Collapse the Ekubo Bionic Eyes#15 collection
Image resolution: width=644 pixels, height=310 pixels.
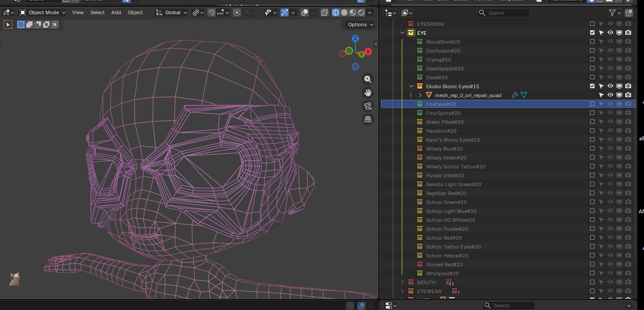coord(411,86)
